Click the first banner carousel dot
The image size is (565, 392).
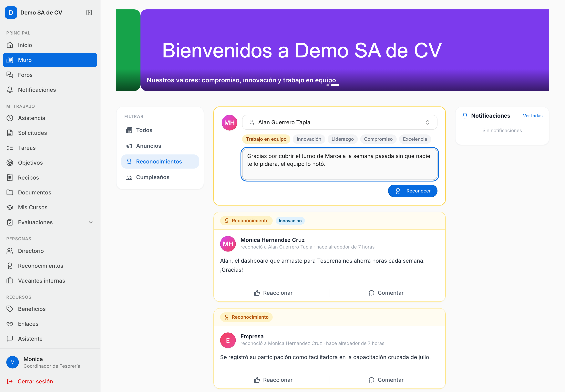327,85
